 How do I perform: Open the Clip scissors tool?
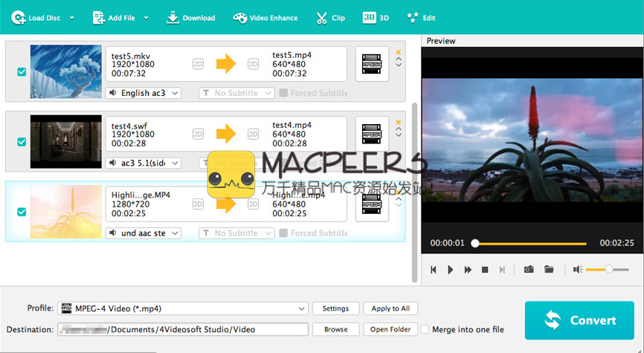330,18
